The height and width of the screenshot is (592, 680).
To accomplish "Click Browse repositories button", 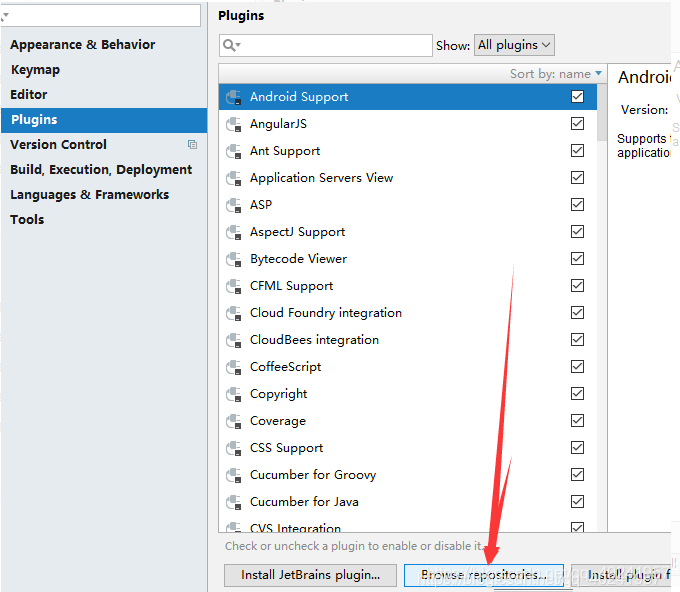I will [484, 575].
